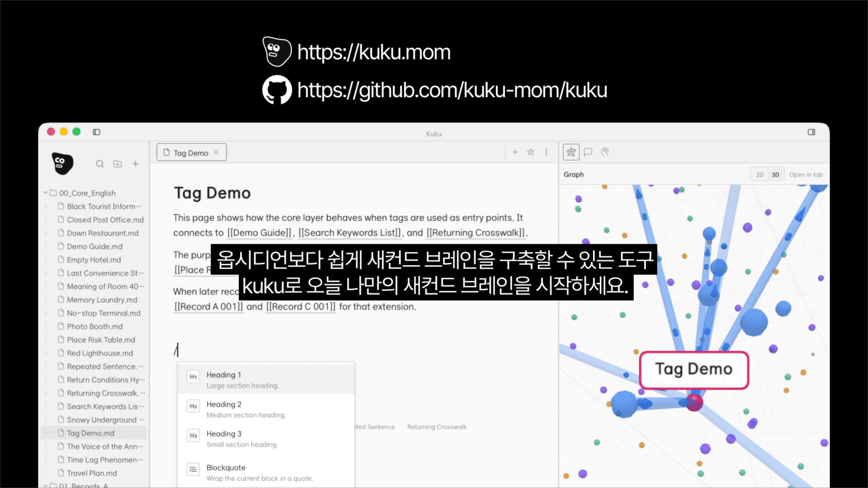Open the AI head panel icon
The width and height of the screenshot is (868, 488).
tap(605, 152)
